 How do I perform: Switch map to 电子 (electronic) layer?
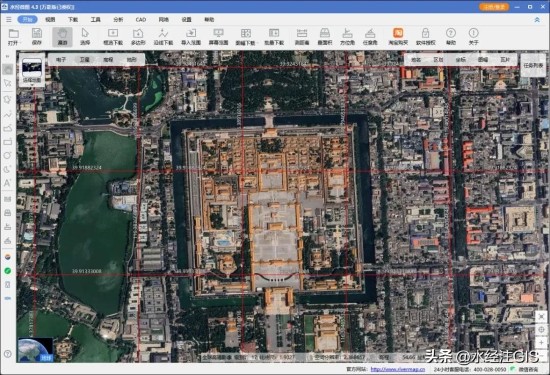[61, 60]
